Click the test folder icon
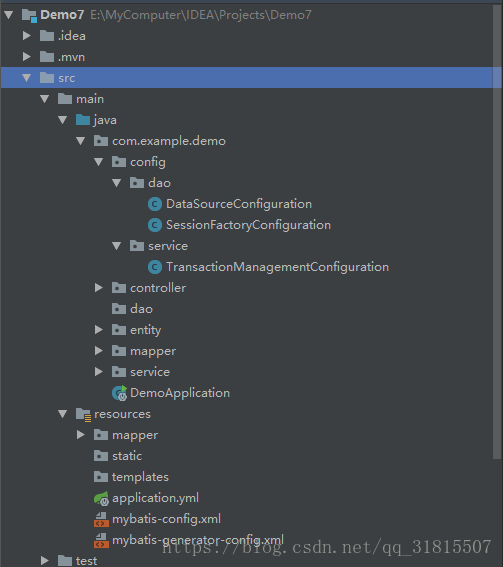Viewport: 503px width, 567px height. 65,561
